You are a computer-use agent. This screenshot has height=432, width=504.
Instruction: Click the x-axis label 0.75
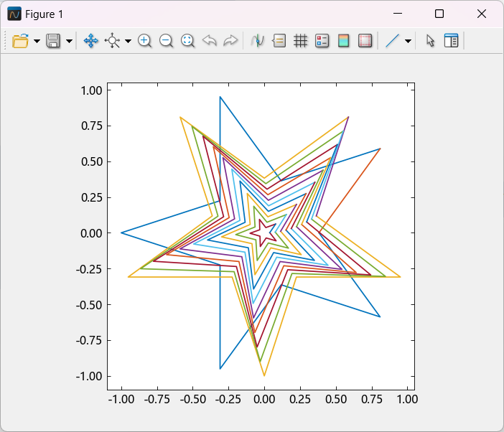(372, 399)
